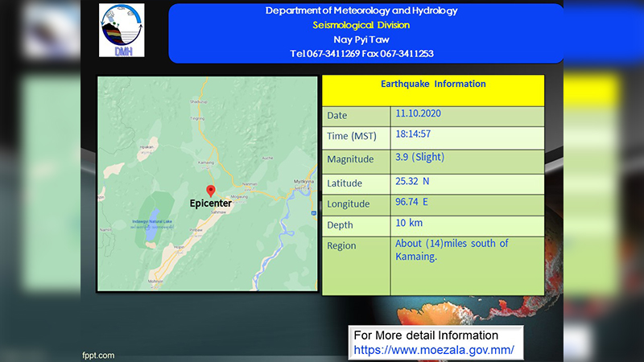Click "Department of Meteorology and Hydrology" title
This screenshot has width=644, height=362.
[x=361, y=10]
